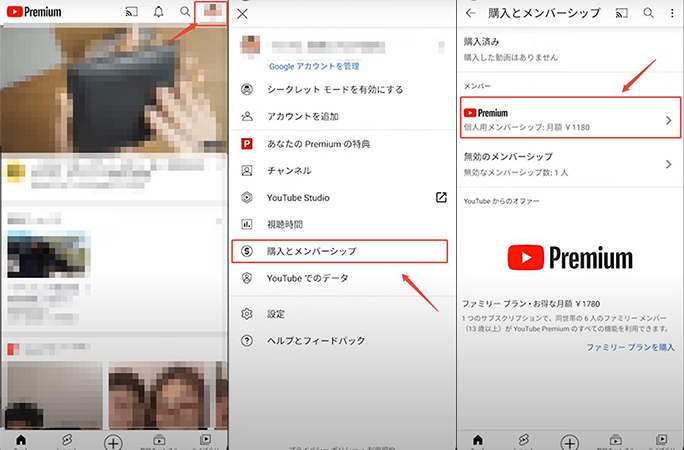Tap the YouTube Studio hexagon icon

(x=247, y=198)
